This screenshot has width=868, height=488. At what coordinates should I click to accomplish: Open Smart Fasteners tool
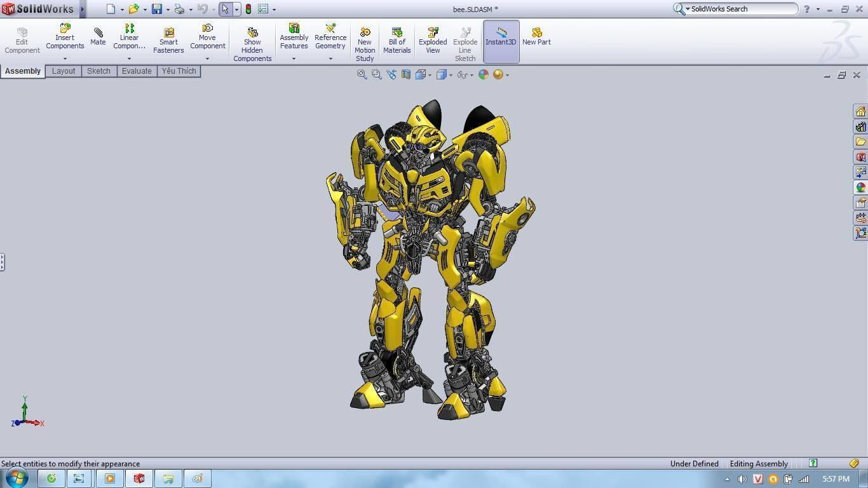point(168,41)
